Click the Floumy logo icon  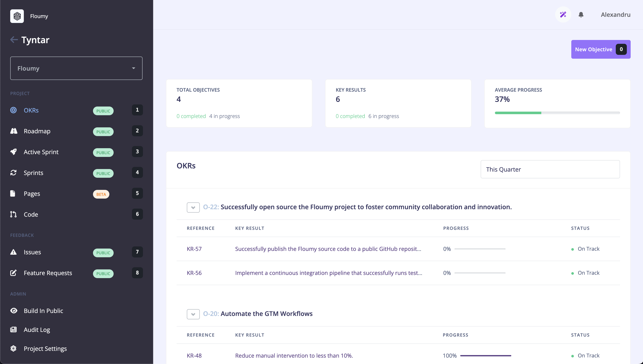pos(17,16)
